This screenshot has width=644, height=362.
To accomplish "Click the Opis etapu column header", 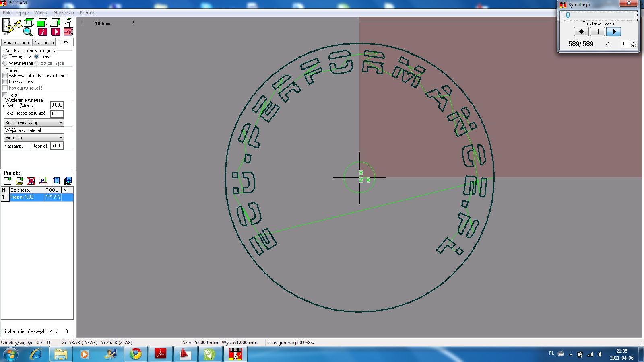I will point(27,190).
